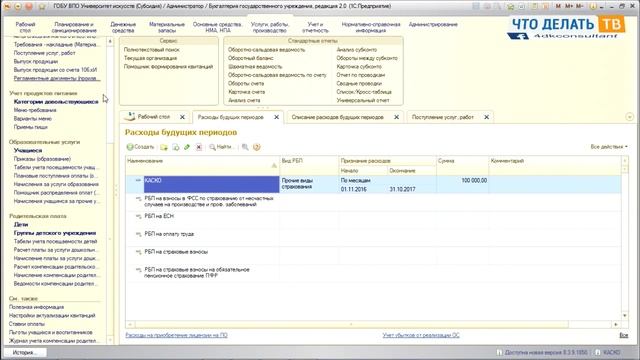The image size is (640, 360).
Task: Open the Планирование и санкционирование section
Action: point(74,27)
